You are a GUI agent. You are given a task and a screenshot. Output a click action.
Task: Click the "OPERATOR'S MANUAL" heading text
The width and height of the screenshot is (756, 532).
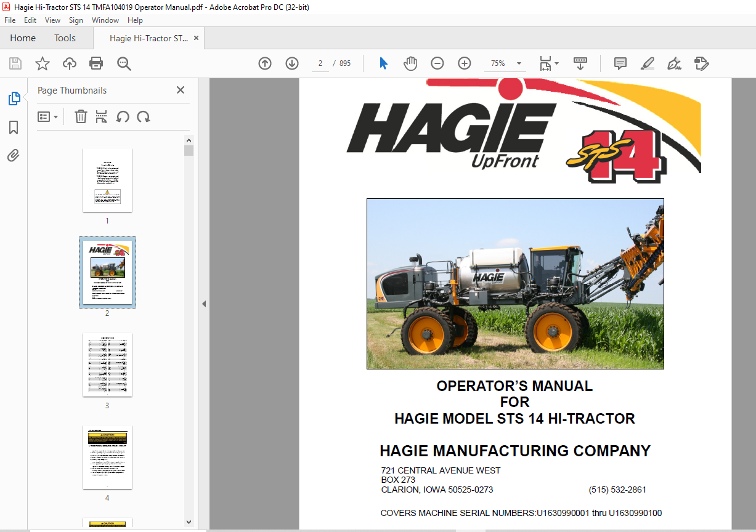(514, 386)
